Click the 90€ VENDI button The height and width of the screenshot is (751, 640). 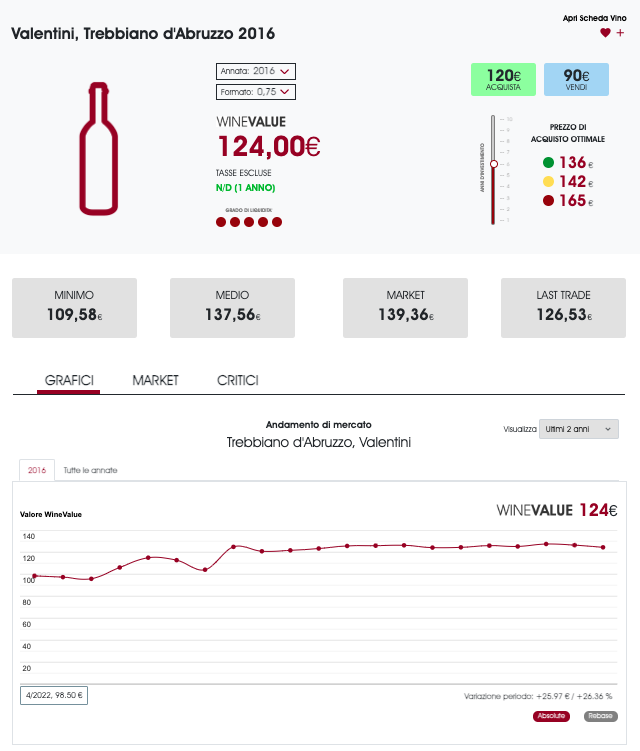[x=576, y=80]
